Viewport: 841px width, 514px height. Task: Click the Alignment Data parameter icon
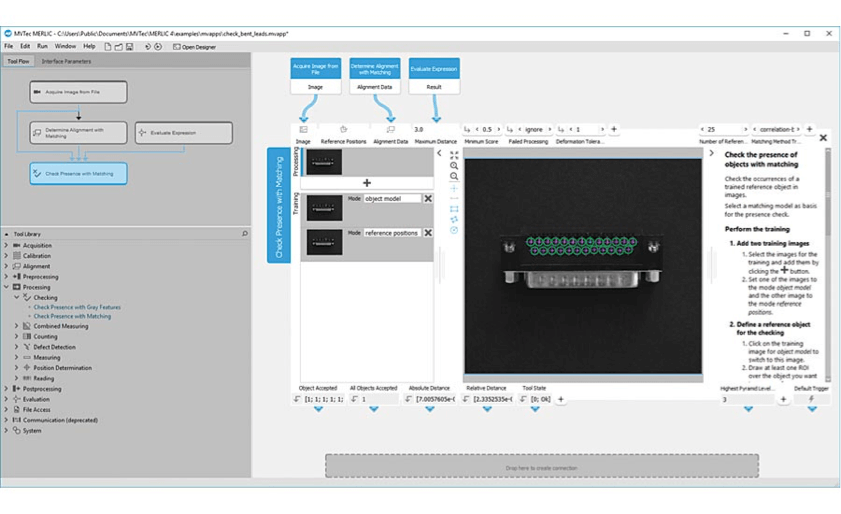click(390, 129)
